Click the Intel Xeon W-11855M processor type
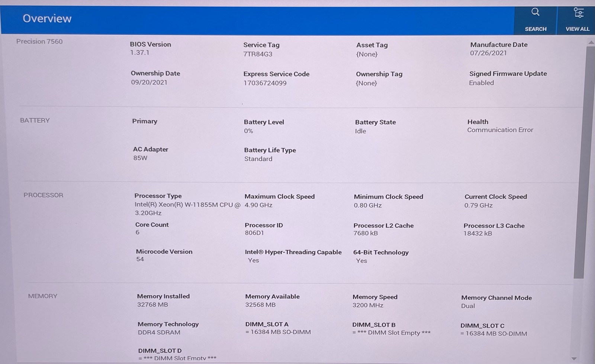Screen dimensions: 595x364 click(187, 209)
